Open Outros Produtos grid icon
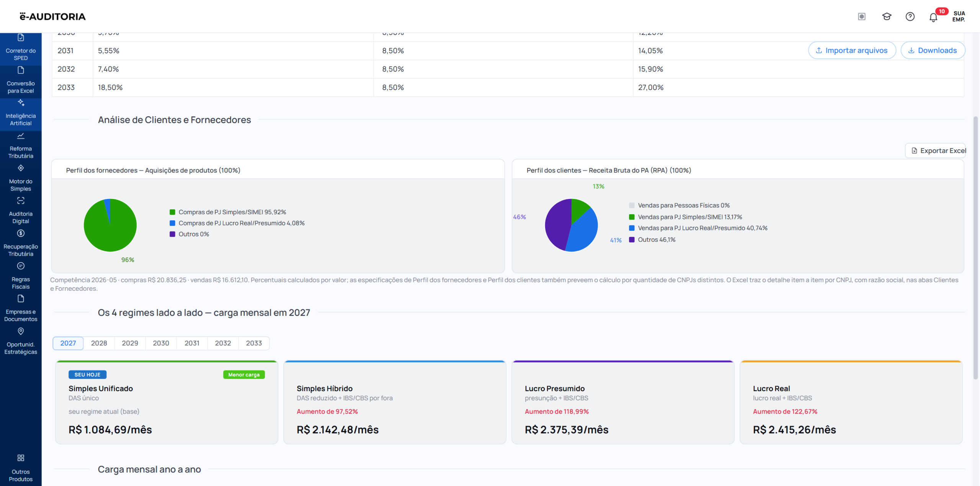Image resolution: width=980 pixels, height=486 pixels. 21,458
